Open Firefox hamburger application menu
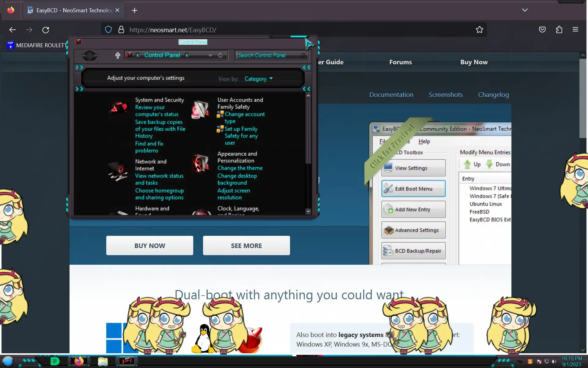 (x=575, y=30)
